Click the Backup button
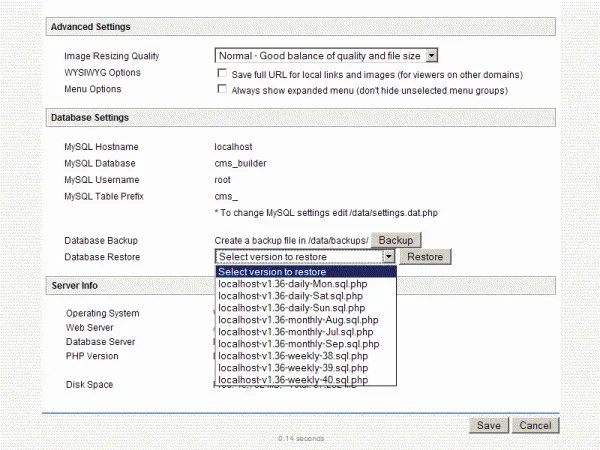 point(395,241)
